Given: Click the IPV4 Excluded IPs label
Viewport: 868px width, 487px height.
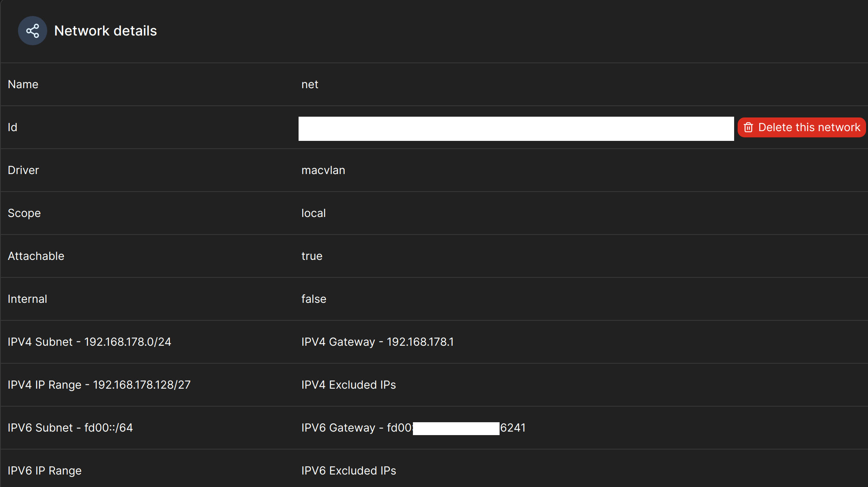Looking at the screenshot, I should coord(349,385).
